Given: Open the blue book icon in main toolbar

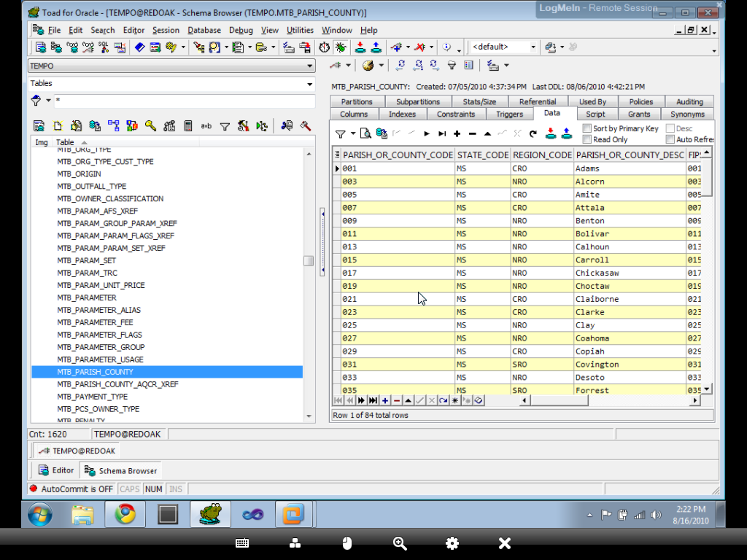Looking at the screenshot, I should click(139, 47).
